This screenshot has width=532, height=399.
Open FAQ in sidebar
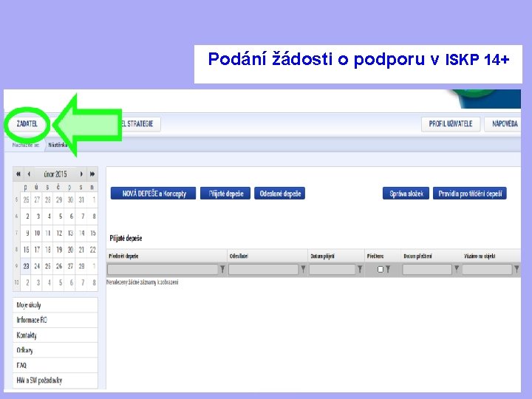click(55, 366)
